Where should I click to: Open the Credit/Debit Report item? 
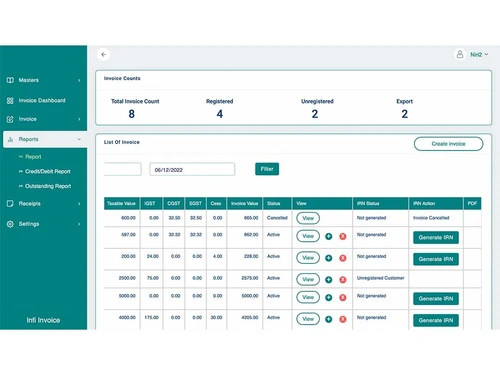point(48,171)
